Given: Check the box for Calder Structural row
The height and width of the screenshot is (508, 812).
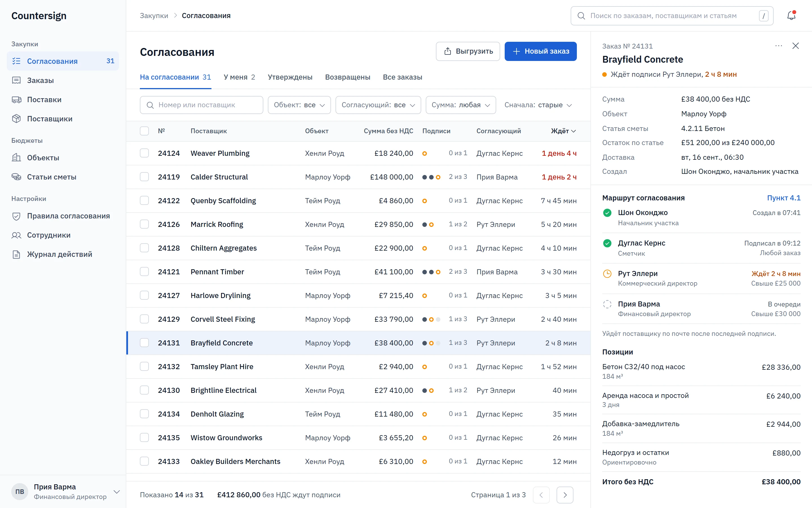Looking at the screenshot, I should (x=144, y=177).
